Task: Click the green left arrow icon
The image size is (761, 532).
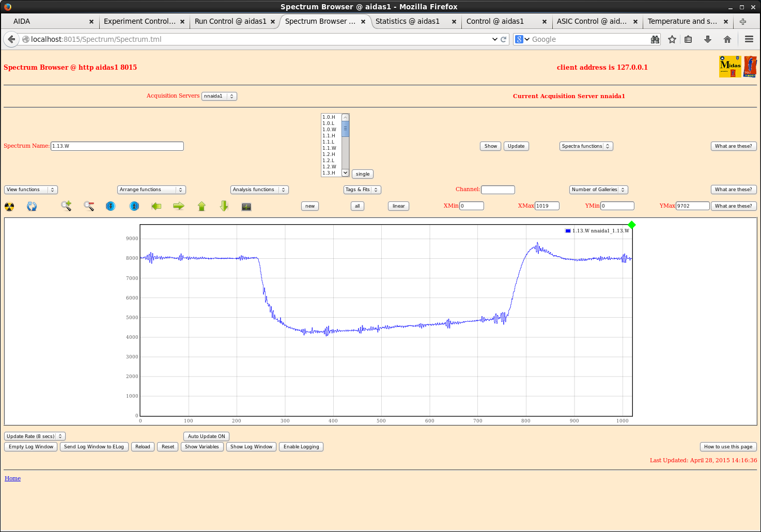Action: 157,206
